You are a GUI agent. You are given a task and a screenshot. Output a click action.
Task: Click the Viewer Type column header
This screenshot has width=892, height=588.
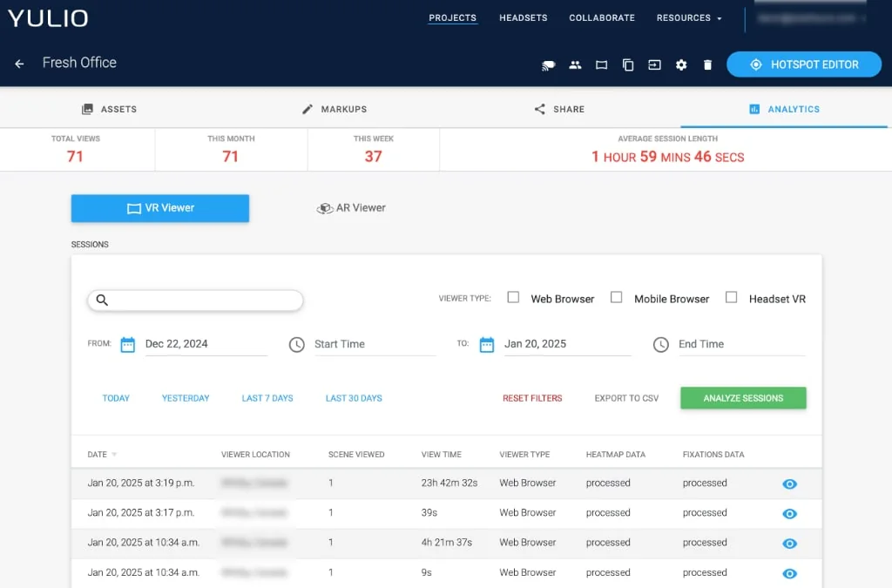pyautogui.click(x=524, y=455)
